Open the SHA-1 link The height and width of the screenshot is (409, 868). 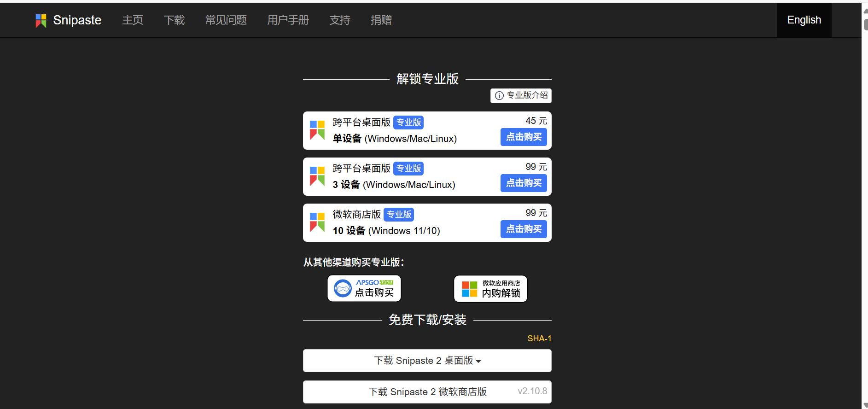pyautogui.click(x=539, y=339)
